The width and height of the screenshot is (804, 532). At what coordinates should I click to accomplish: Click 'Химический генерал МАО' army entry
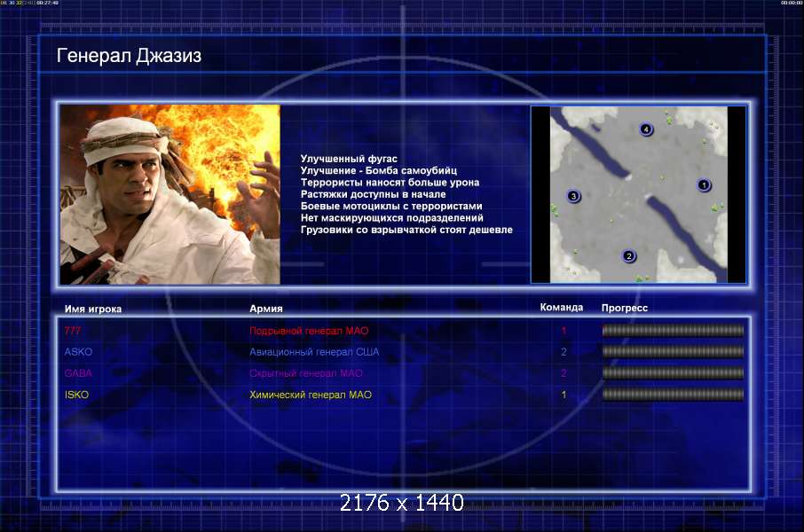coord(311,395)
